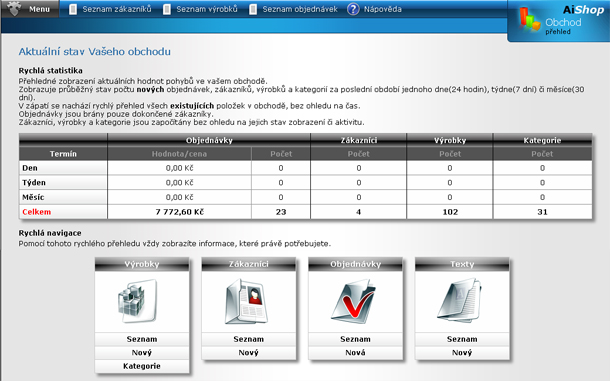Open Nápověda help link
This screenshot has width=610, height=381.
pos(382,9)
